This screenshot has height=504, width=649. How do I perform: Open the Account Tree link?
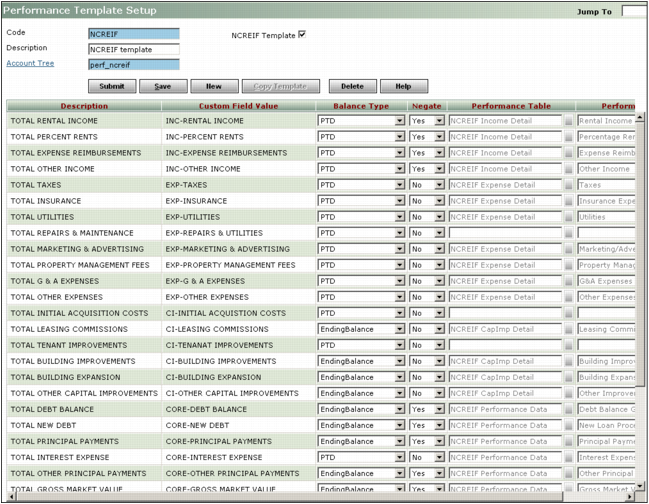[30, 63]
